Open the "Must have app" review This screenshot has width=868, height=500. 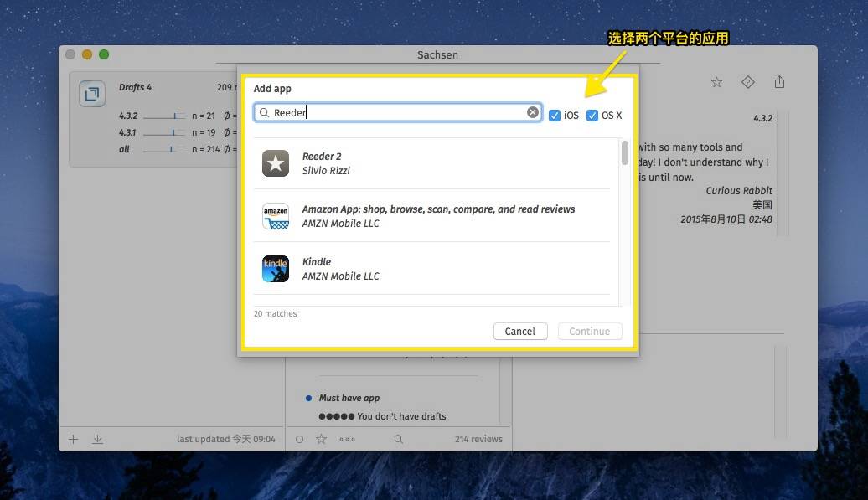(349, 398)
